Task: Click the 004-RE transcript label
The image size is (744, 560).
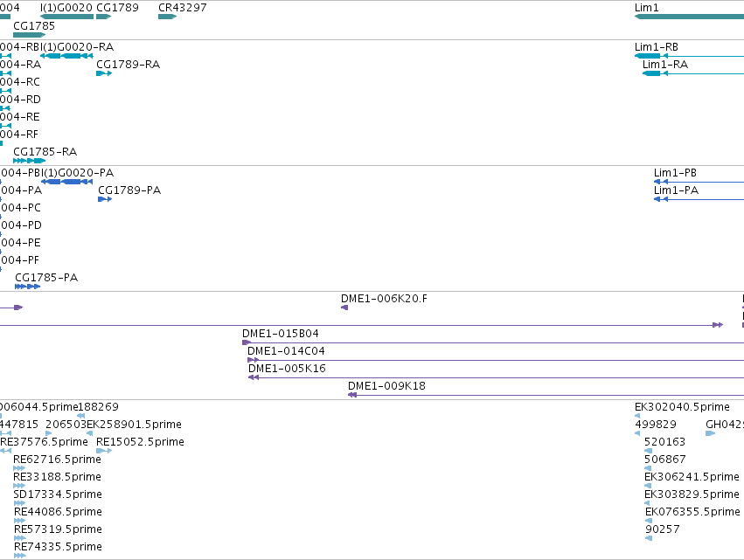Action: [x=20, y=117]
